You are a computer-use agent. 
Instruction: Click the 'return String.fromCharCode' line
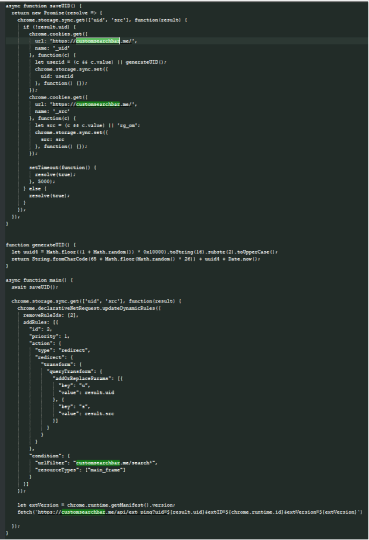click(136, 259)
